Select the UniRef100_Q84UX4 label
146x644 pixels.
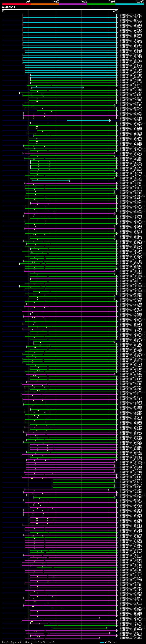(x=131, y=50)
